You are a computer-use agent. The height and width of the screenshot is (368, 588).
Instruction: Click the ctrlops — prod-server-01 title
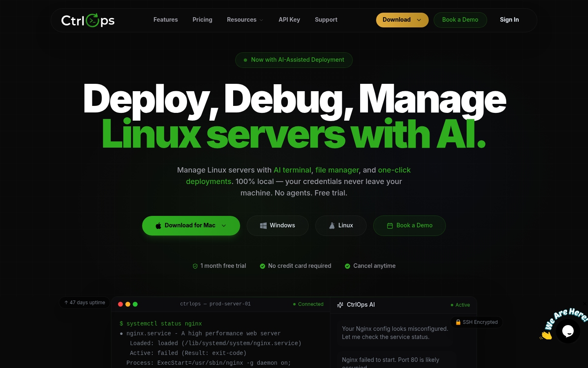(x=216, y=304)
